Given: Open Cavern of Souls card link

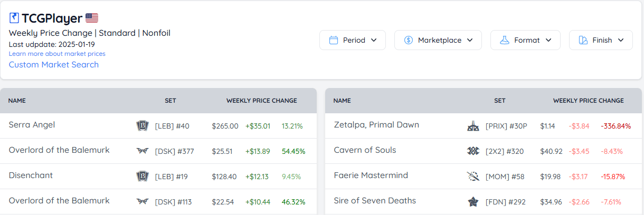Looking at the screenshot, I should [365, 150].
